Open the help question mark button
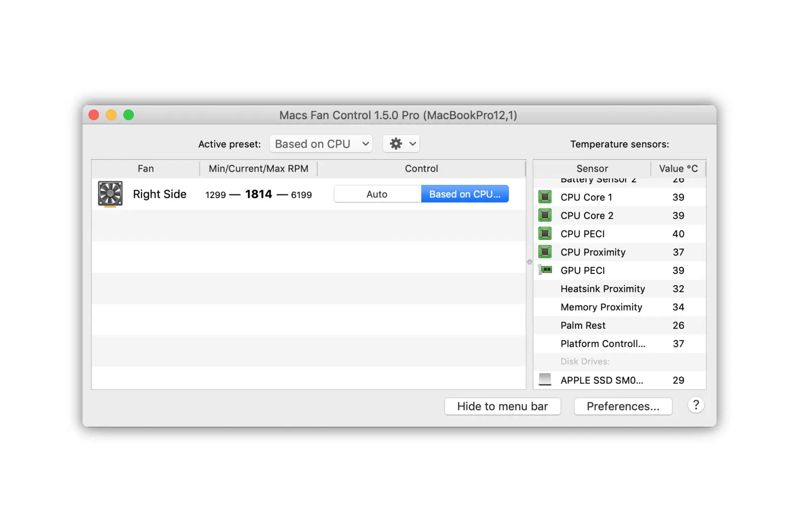The width and height of the screenshot is (799, 532). point(695,405)
